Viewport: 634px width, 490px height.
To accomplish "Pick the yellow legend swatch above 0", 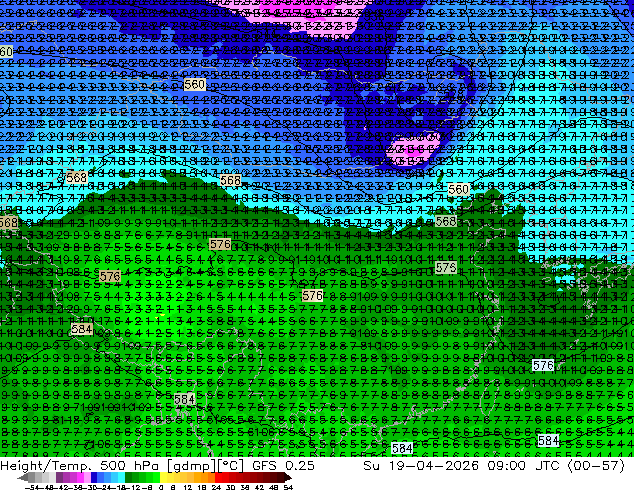I will [x=163, y=477].
